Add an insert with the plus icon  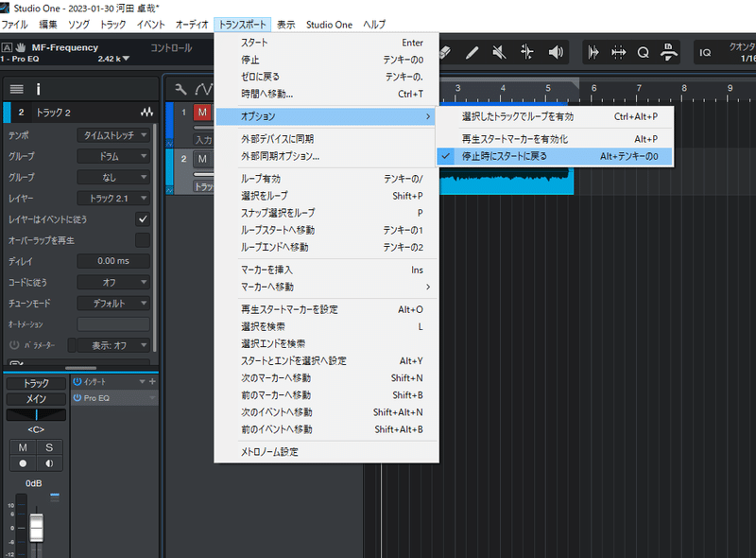point(152,381)
